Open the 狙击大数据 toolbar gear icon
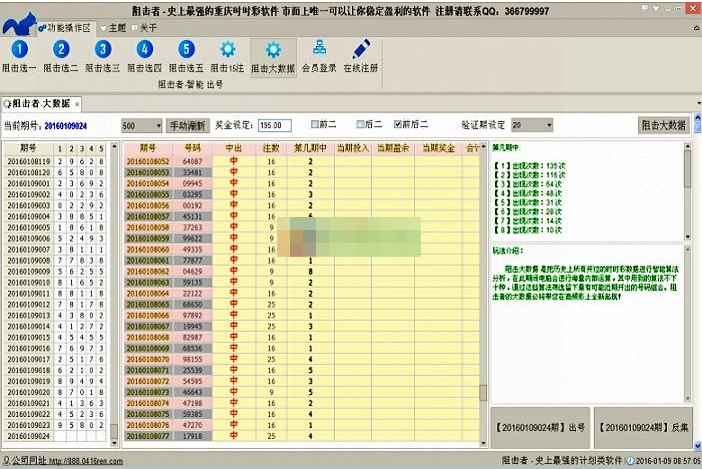 coord(272,50)
